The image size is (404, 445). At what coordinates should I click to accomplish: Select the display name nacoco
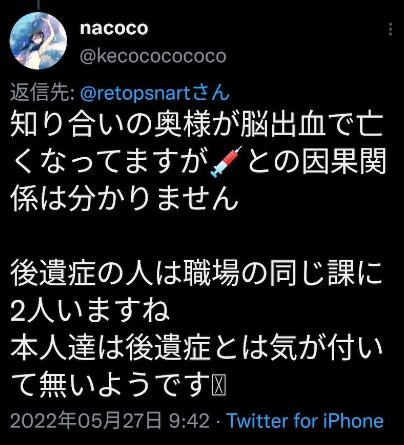[x=114, y=28]
